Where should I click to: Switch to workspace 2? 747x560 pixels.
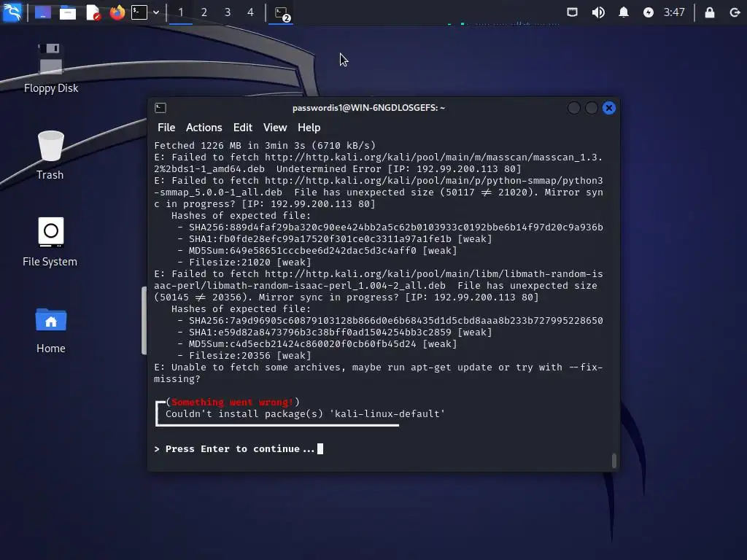[x=204, y=12]
